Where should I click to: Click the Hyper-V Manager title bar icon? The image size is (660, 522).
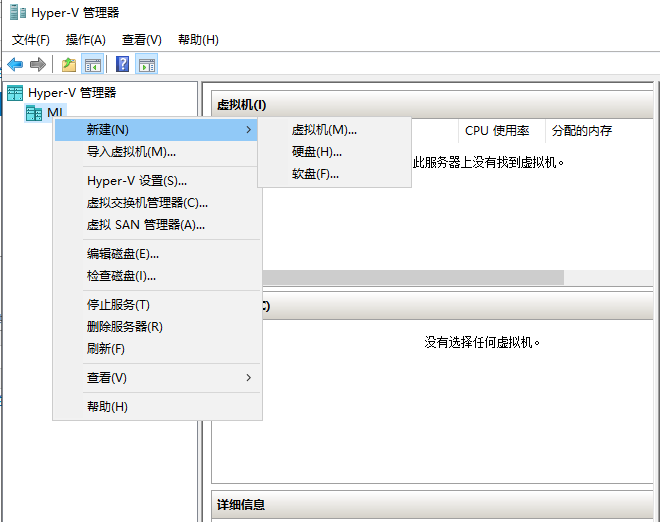pyautogui.click(x=18, y=12)
